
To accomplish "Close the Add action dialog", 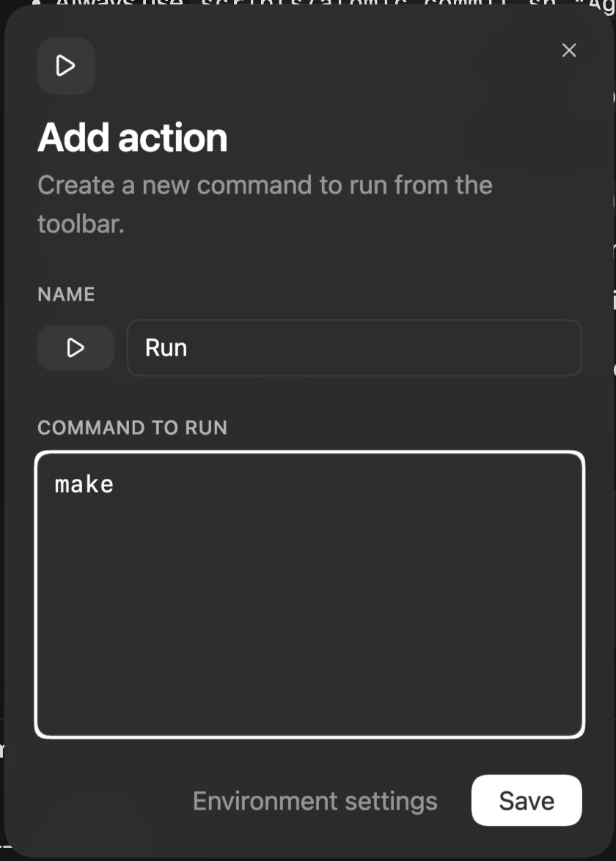I will pyautogui.click(x=568, y=51).
